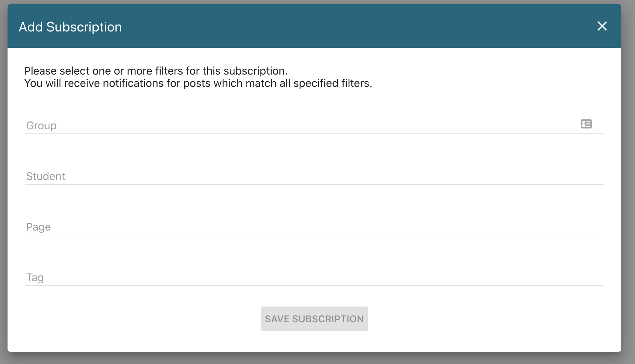The image size is (635, 364).
Task: Click the 'Page' placeholder label
Action: pos(38,227)
